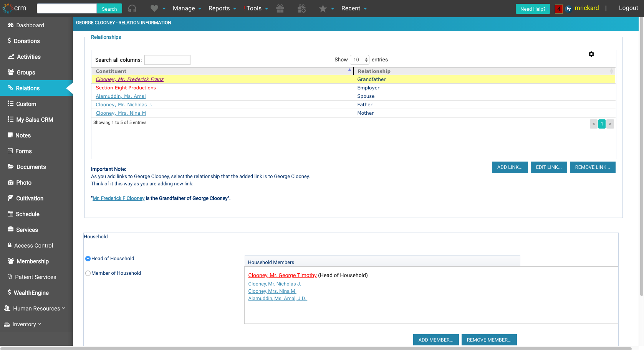Click the top Search button
The height and width of the screenshot is (350, 644).
[x=109, y=9]
